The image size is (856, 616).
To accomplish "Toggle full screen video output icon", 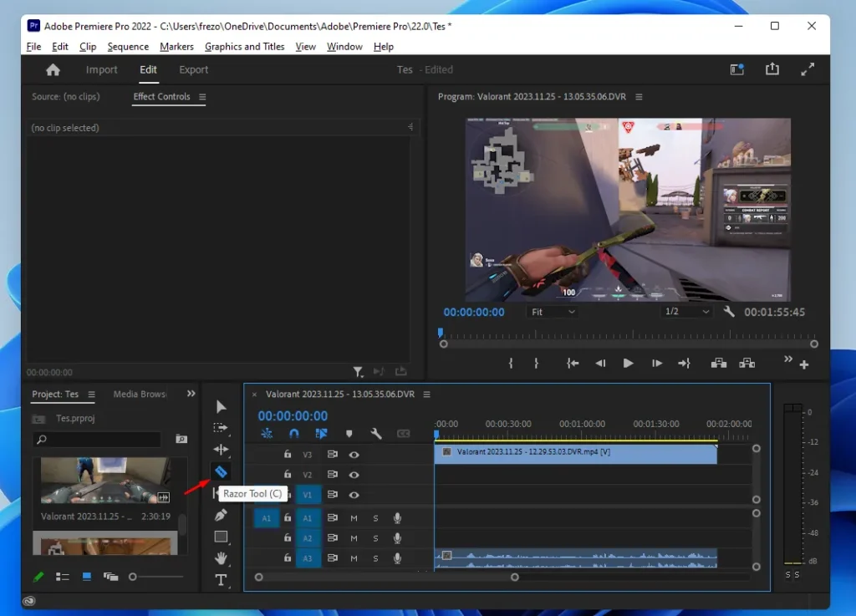I will click(x=808, y=69).
